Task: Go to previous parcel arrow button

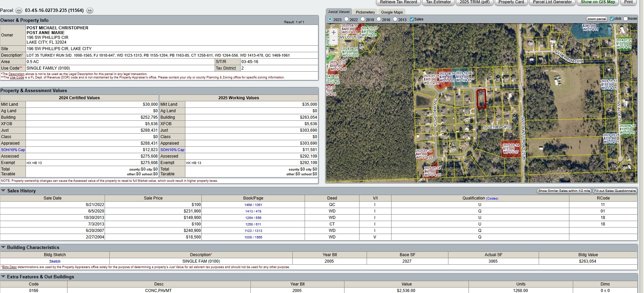Action: tap(19, 11)
